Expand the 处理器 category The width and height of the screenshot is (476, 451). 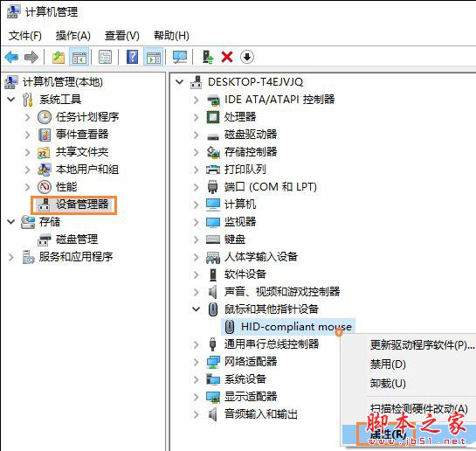pyautogui.click(x=197, y=117)
